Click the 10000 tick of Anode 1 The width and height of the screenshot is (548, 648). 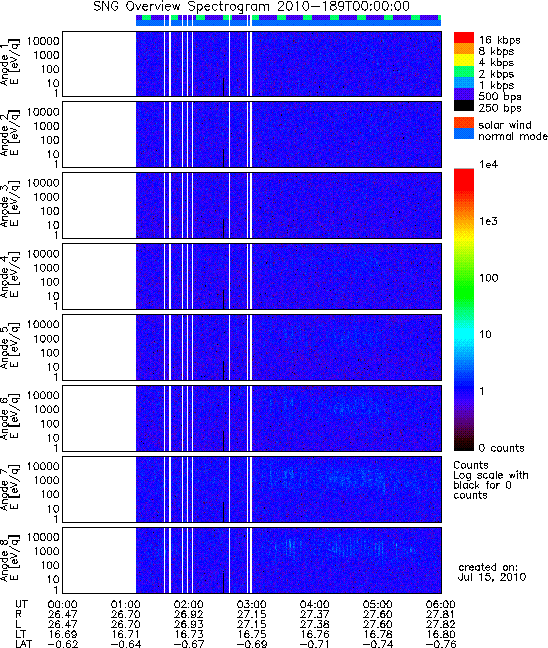tap(43, 41)
